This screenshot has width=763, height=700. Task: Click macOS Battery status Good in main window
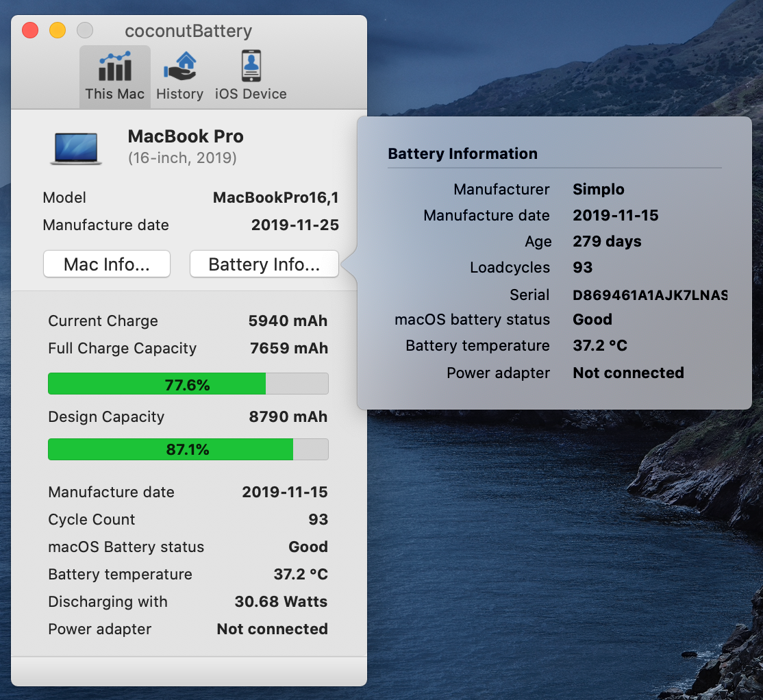[308, 547]
